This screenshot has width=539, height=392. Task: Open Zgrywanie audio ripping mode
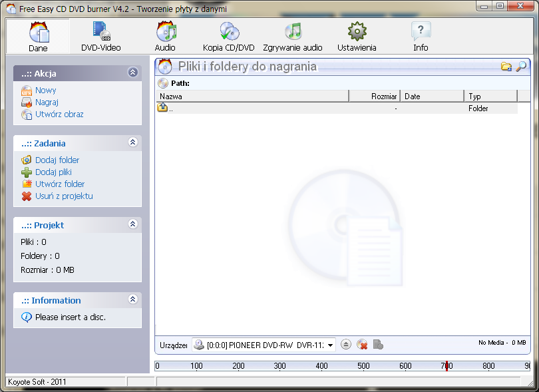tap(293, 37)
